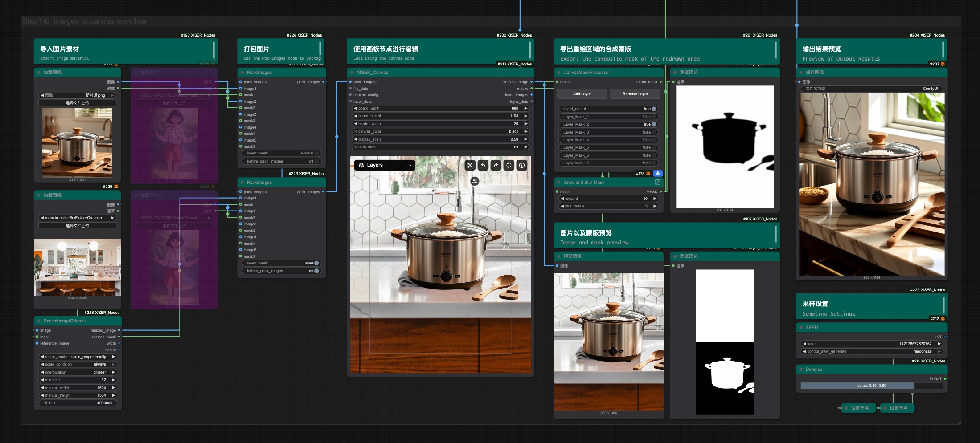This screenshot has width=980, height=443.
Task: Decrease blur_radius with its left arrow
Action: point(562,207)
